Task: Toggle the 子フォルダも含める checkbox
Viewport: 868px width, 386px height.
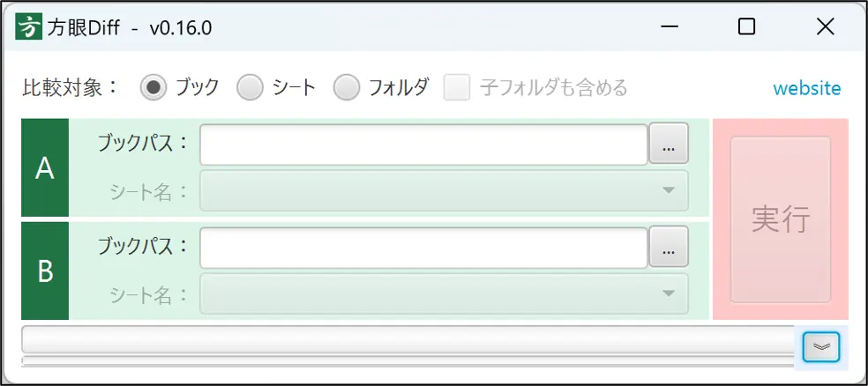Action: click(457, 87)
